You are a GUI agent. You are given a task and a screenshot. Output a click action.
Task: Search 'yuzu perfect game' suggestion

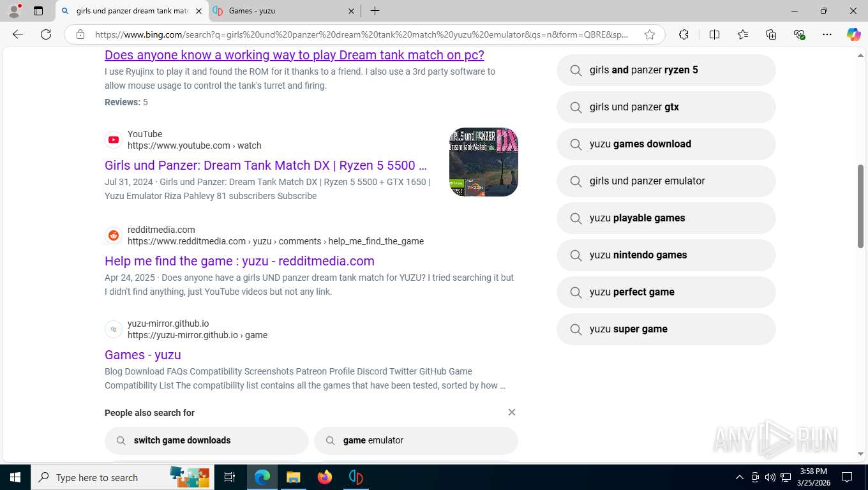pyautogui.click(x=666, y=292)
